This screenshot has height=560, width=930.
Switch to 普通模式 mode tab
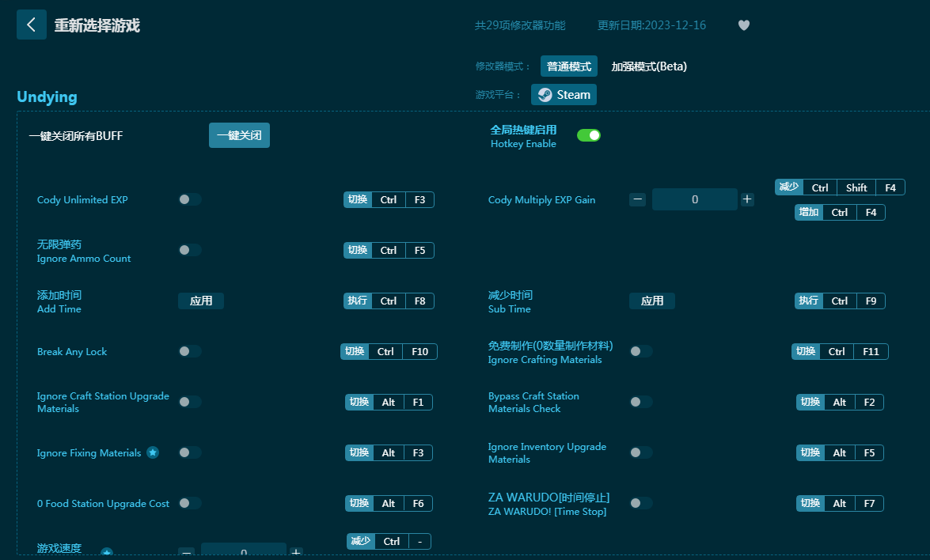click(568, 66)
